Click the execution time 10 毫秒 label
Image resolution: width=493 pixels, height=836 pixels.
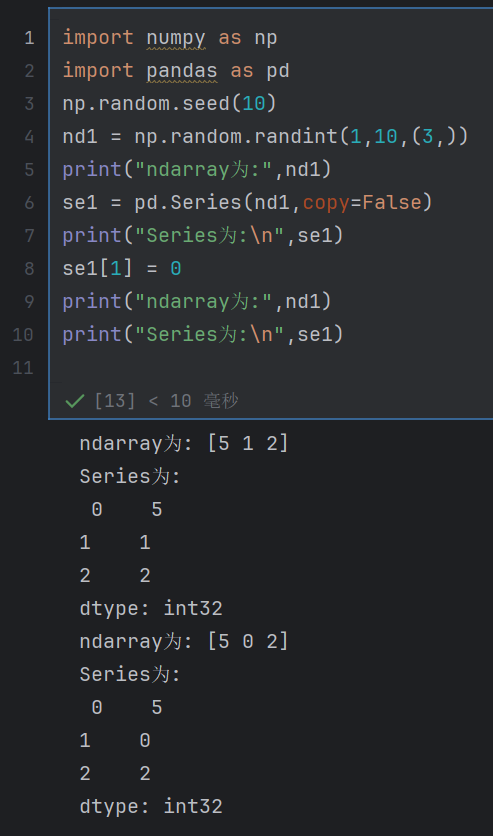point(204,401)
